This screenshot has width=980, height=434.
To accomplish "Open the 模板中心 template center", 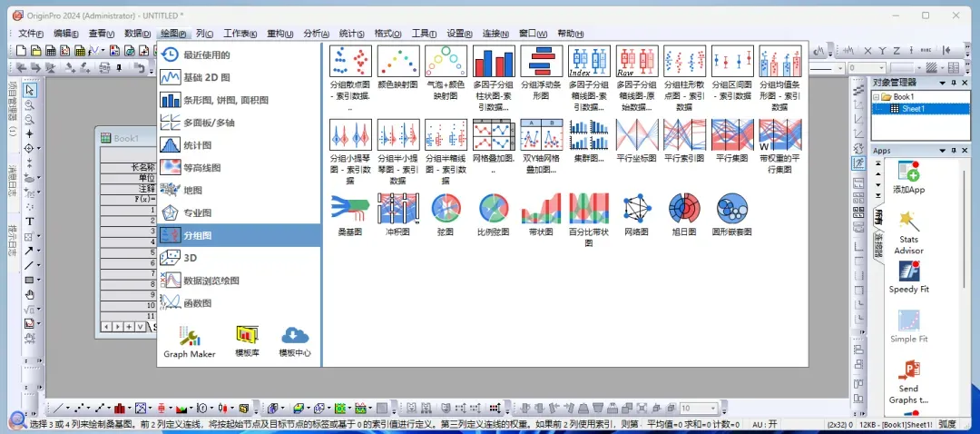I will [x=295, y=341].
